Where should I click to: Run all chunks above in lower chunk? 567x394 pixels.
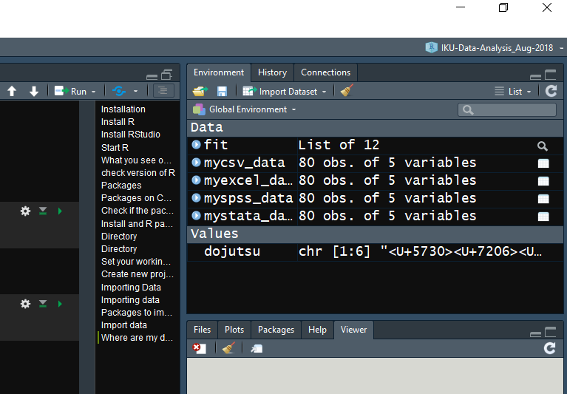43,304
